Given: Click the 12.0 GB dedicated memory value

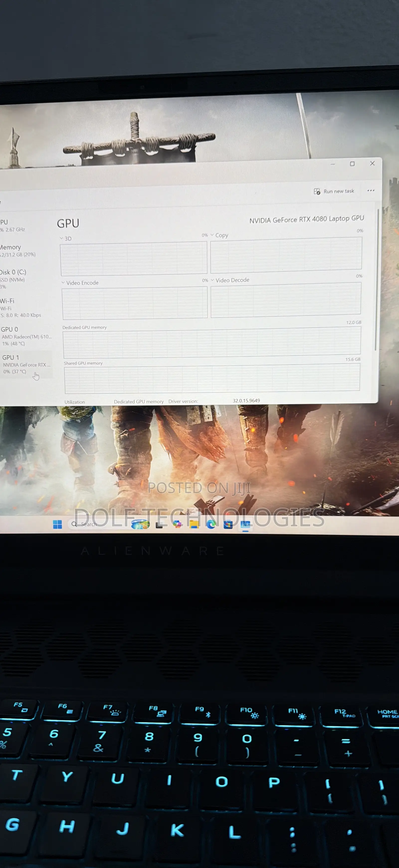Looking at the screenshot, I should 354,322.
